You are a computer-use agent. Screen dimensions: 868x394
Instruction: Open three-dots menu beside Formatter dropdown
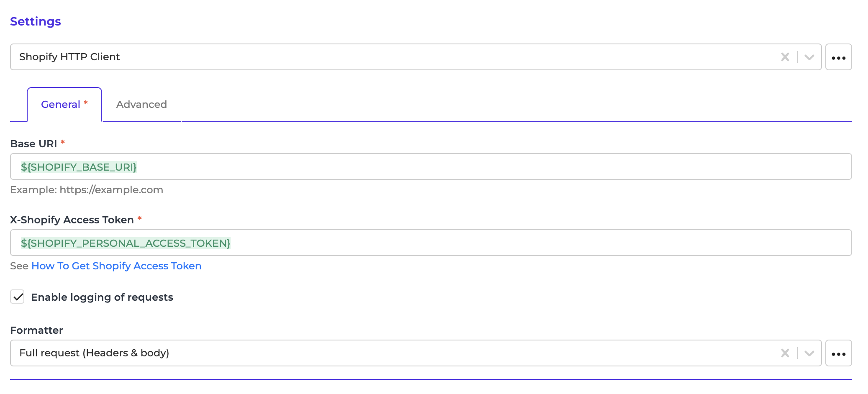pos(838,353)
